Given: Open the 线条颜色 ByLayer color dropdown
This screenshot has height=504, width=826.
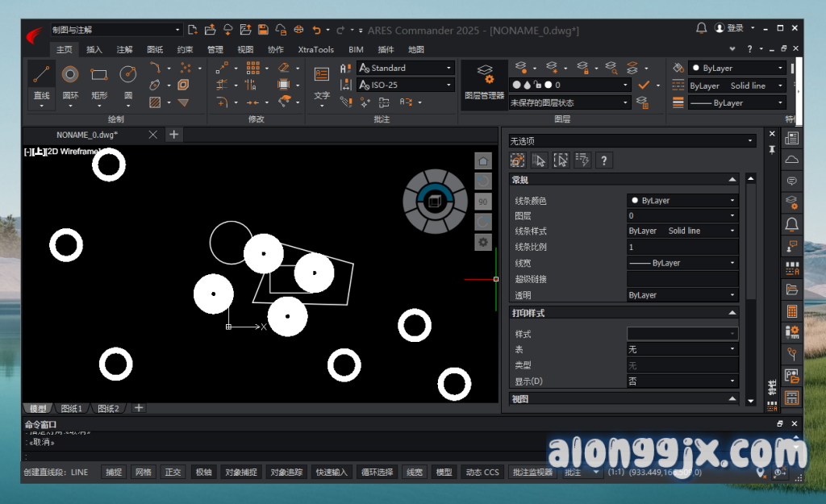Looking at the screenshot, I should pyautogui.click(x=682, y=201).
